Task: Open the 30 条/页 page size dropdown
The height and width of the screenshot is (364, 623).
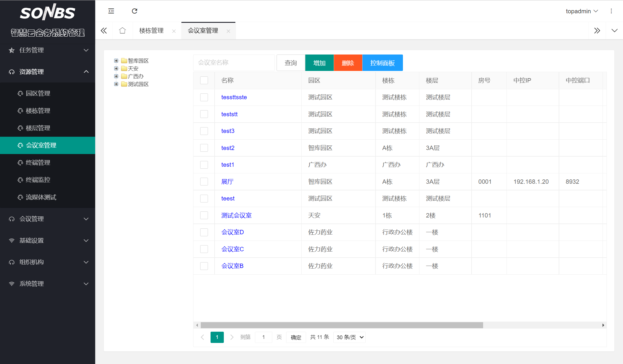Action: (x=349, y=337)
